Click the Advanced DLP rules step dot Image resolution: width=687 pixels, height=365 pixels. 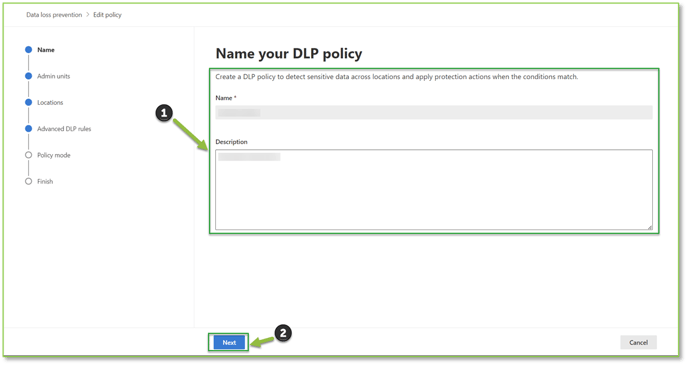(28, 128)
